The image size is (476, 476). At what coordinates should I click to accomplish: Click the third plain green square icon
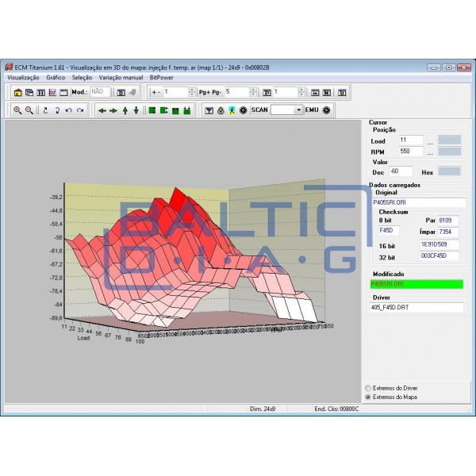coord(175,110)
